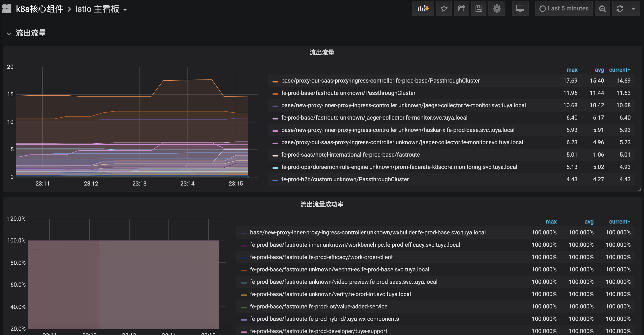Open dashboard settings gear
Image resolution: width=644 pixels, height=335 pixels.
(496, 9)
